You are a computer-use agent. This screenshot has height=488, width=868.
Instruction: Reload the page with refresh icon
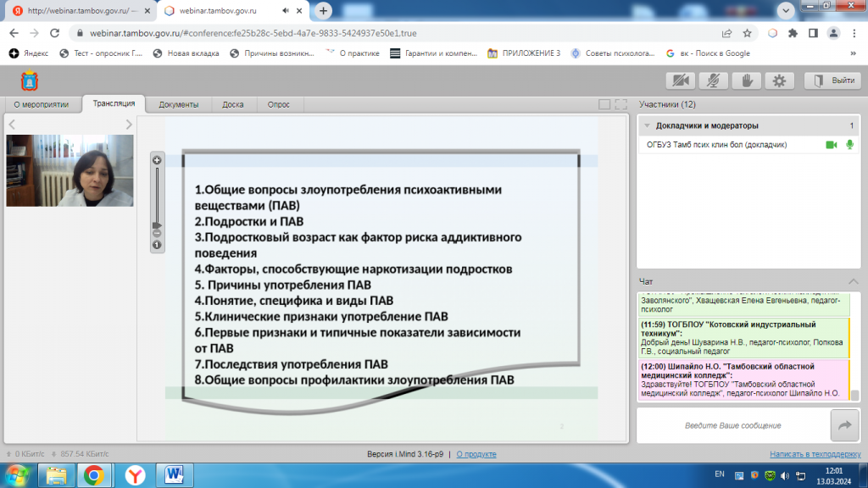pos(54,33)
